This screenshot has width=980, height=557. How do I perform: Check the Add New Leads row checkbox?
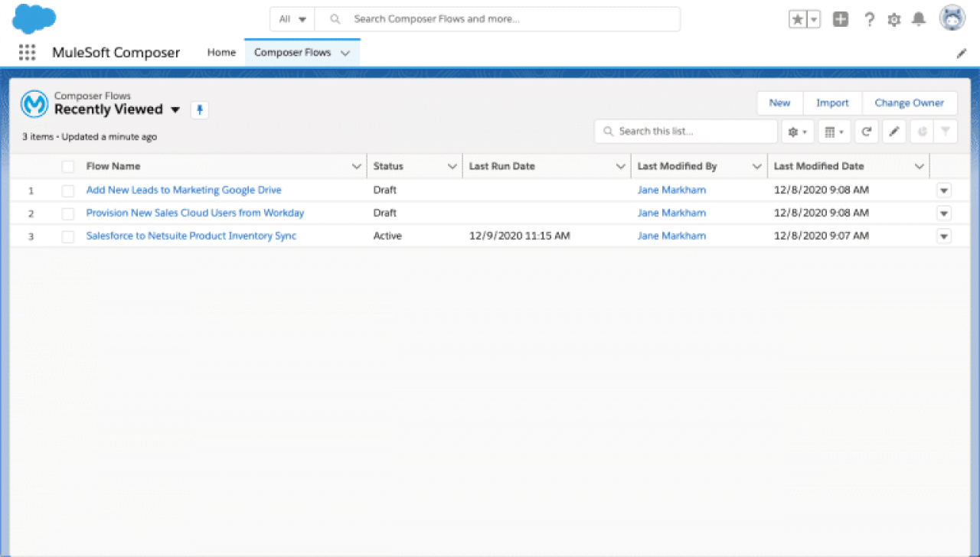68,191
